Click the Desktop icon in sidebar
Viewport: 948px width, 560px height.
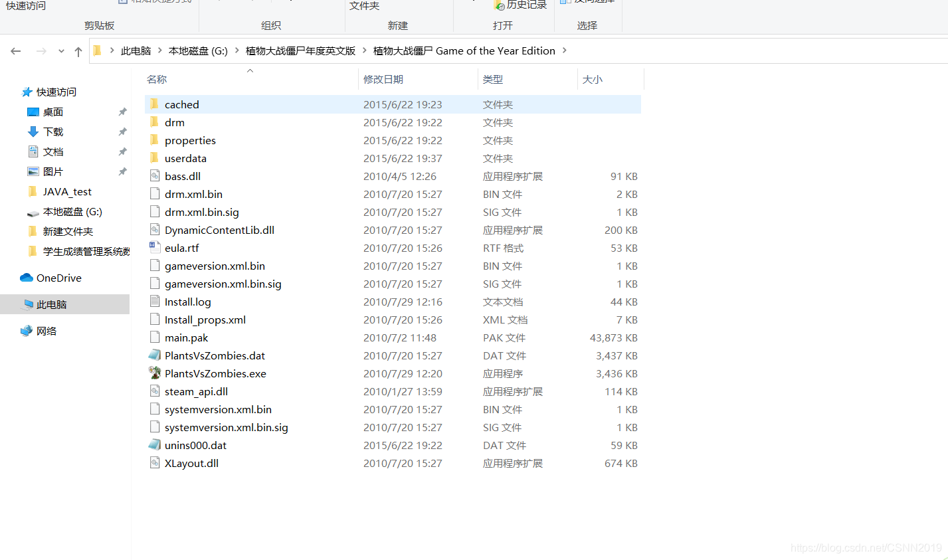(x=33, y=112)
